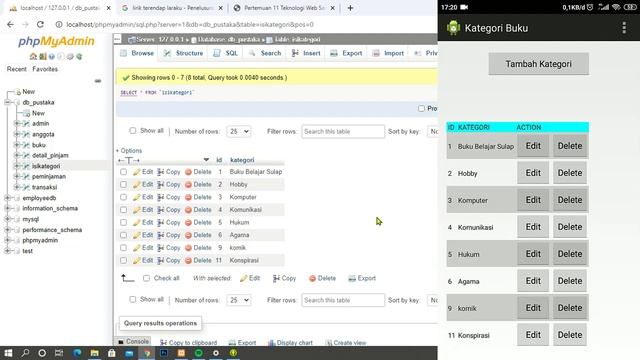Open the three-dot overflow menu in Kategori Buku app
Viewport: 640px width, 360px height.
coord(624,28)
